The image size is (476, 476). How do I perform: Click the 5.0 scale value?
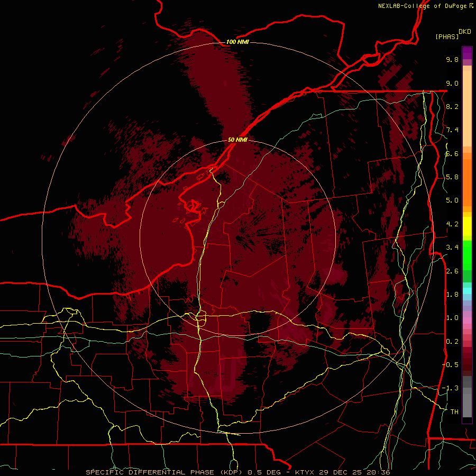(x=452, y=200)
